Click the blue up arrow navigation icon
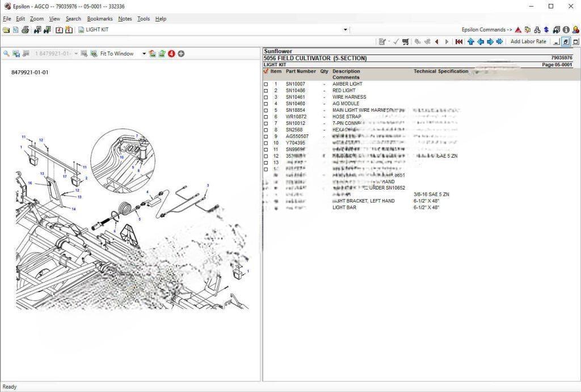 (x=470, y=41)
